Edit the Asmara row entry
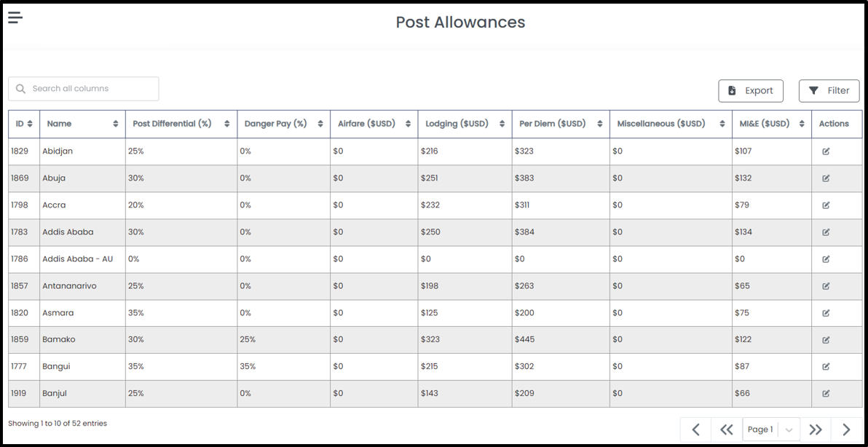Image resolution: width=868 pixels, height=447 pixels. click(825, 313)
